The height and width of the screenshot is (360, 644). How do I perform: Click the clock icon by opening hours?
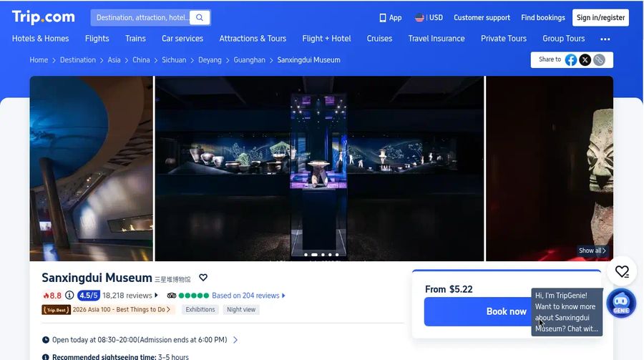(x=46, y=340)
